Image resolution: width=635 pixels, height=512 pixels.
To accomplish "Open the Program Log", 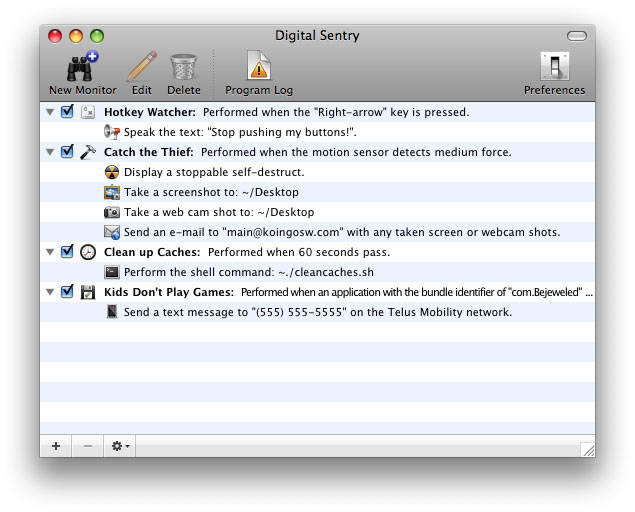I will coord(259,68).
